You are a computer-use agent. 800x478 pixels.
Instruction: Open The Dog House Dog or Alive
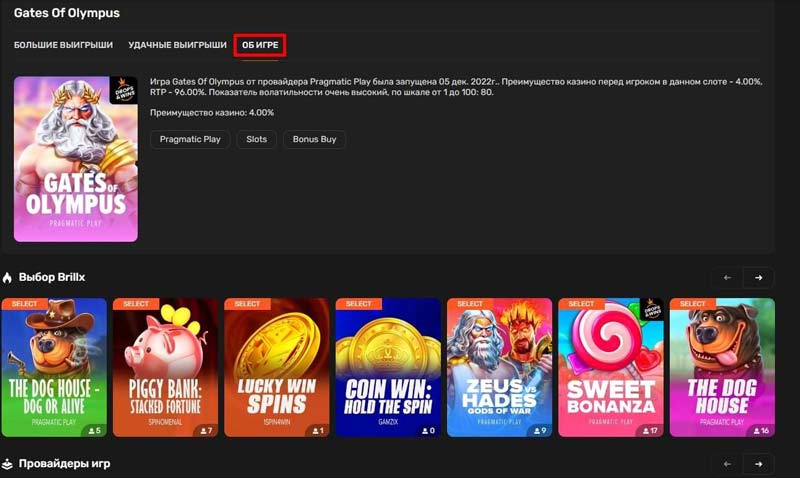(x=54, y=366)
